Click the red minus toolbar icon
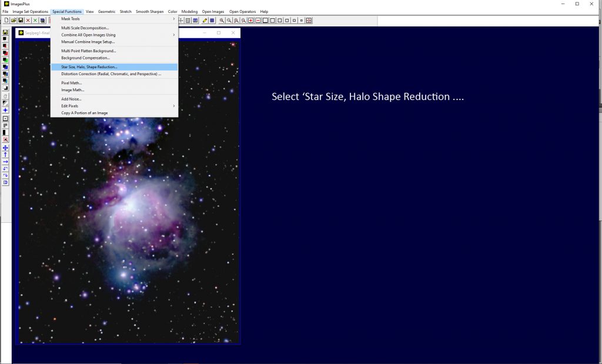This screenshot has height=364, width=602. [258, 21]
